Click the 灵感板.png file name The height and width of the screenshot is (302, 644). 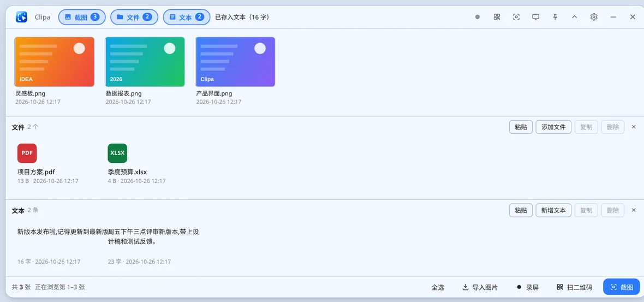click(31, 93)
